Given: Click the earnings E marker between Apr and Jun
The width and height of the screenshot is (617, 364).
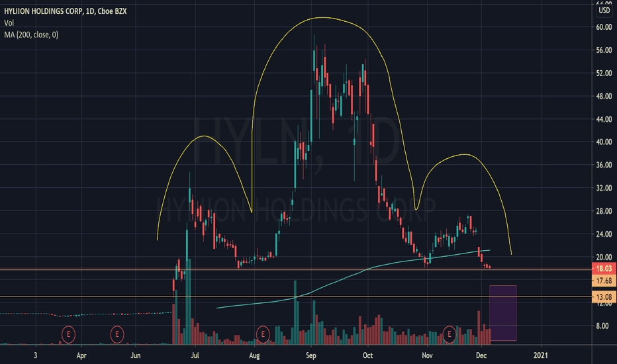Looking at the screenshot, I should (x=117, y=334).
